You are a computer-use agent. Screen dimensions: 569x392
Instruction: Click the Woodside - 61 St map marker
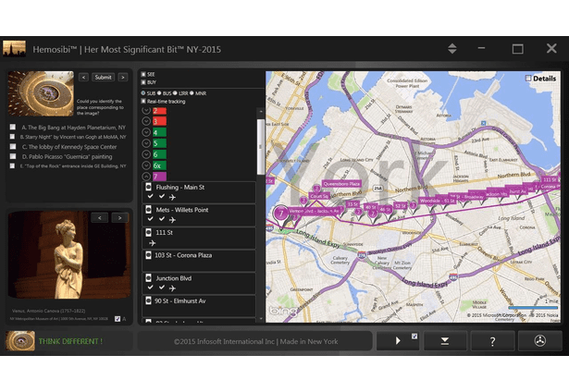pyautogui.click(x=437, y=201)
